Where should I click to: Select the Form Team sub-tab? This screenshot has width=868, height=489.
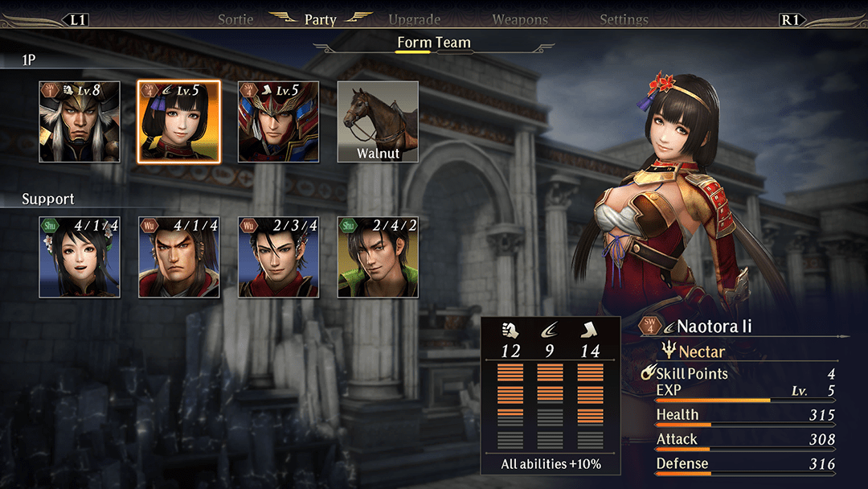pos(434,43)
